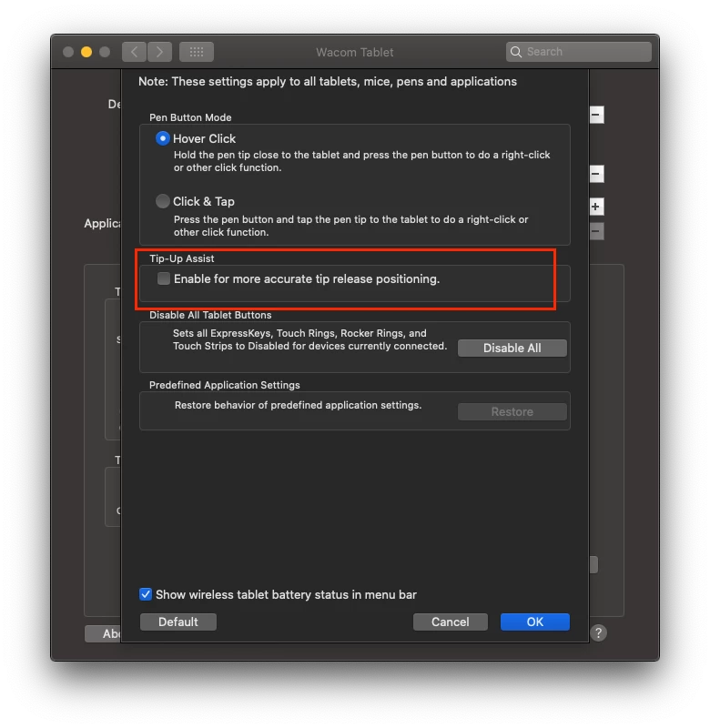
Task: Uncheck Show wireless tablet battery status
Action: tap(146, 594)
